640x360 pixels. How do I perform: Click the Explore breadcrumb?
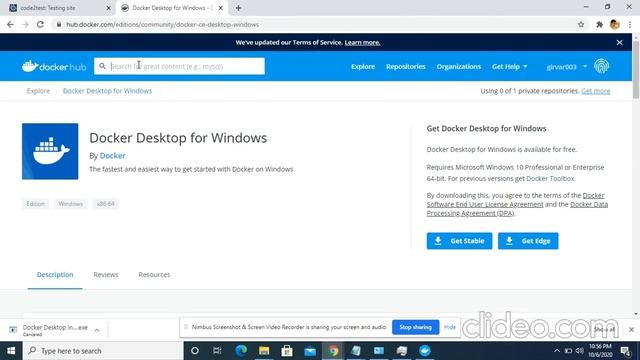(x=38, y=91)
